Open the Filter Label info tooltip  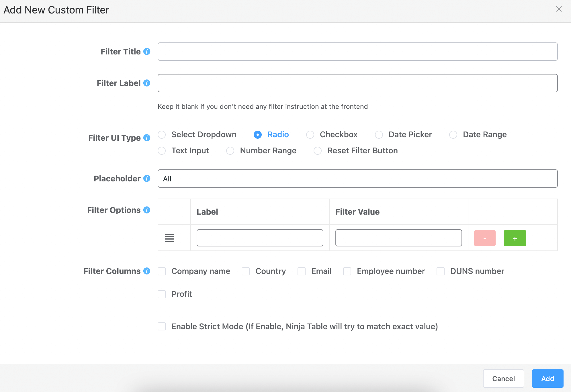click(147, 83)
